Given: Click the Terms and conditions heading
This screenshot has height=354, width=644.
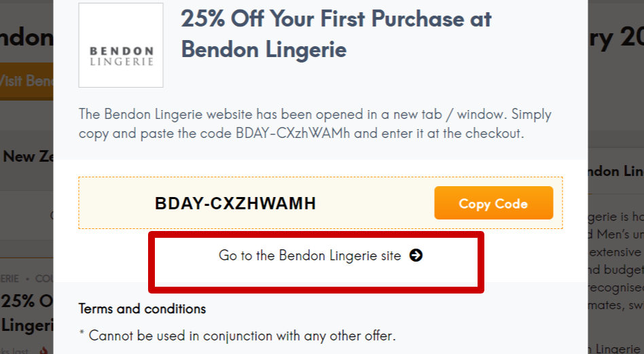Looking at the screenshot, I should pyautogui.click(x=142, y=308).
